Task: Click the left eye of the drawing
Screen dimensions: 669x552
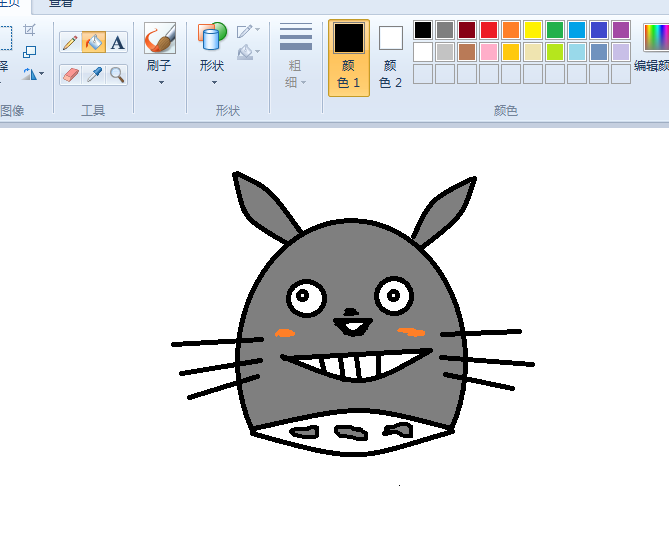Action: point(306,298)
